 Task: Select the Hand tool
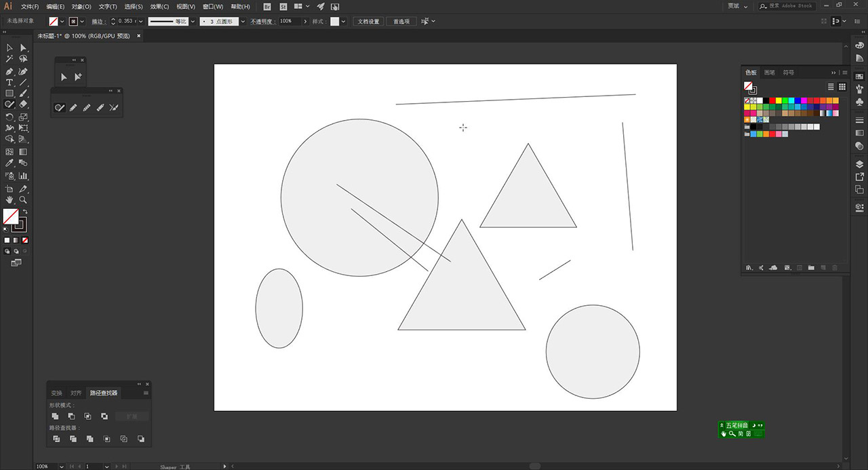pyautogui.click(x=9, y=200)
